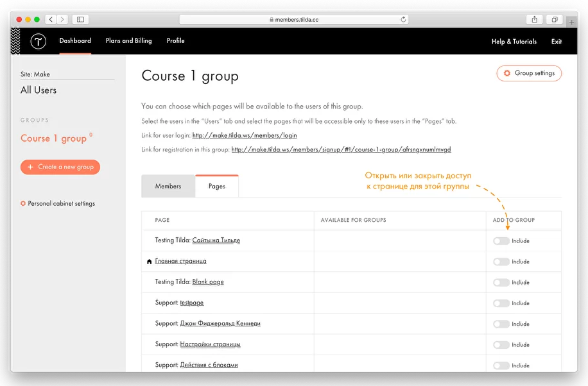Open the Действия с блоками link
Image resolution: width=588 pixels, height=386 pixels.
pyautogui.click(x=209, y=365)
